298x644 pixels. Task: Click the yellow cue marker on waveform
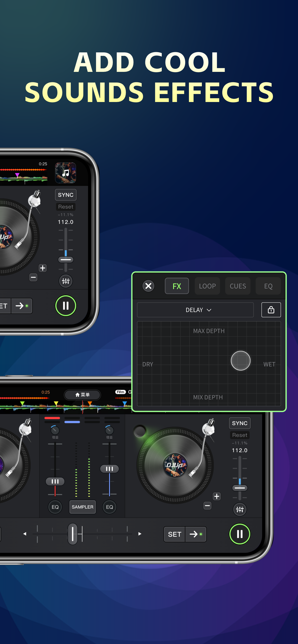[x=56, y=403]
